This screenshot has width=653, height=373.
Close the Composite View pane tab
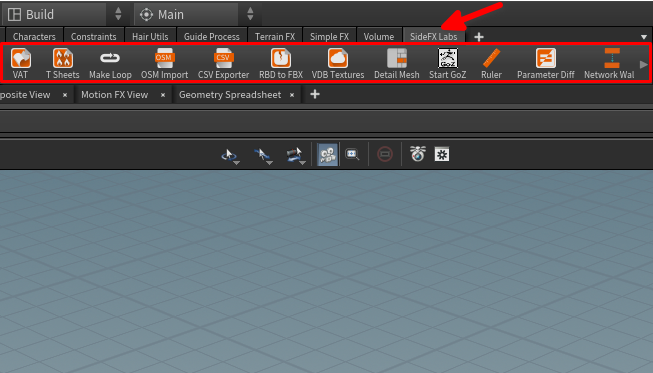point(65,95)
